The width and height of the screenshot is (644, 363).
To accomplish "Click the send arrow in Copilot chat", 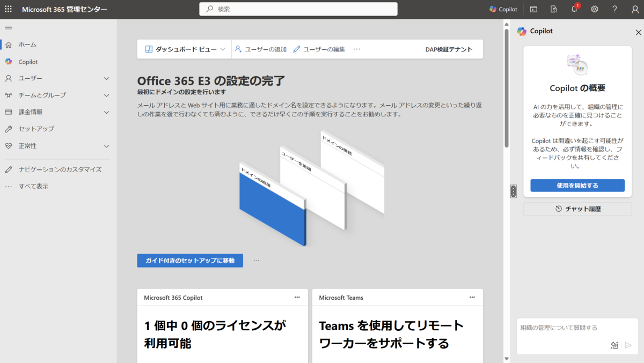I will (x=628, y=345).
